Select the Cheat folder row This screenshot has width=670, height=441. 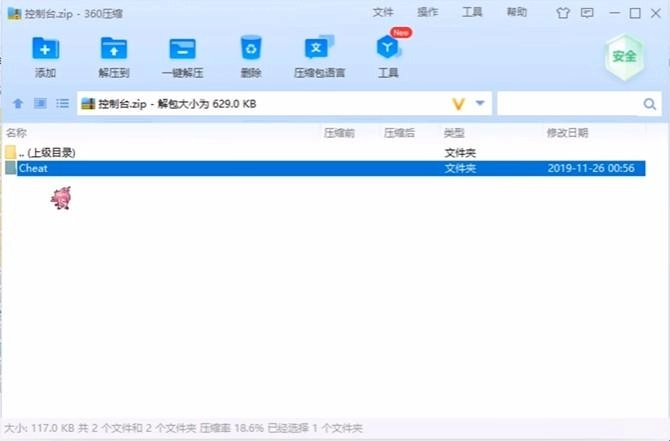pyautogui.click(x=200, y=168)
